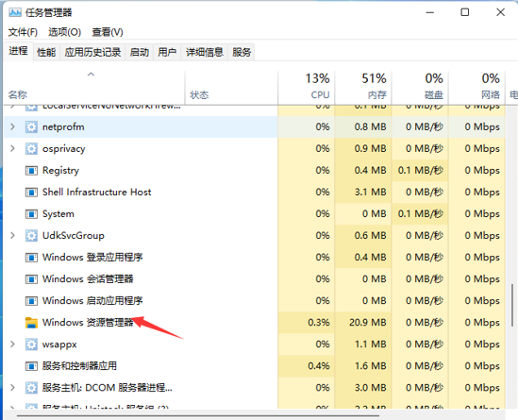Click the wsappx gear icon
Image resolution: width=518 pixels, height=420 pixels.
tap(31, 344)
